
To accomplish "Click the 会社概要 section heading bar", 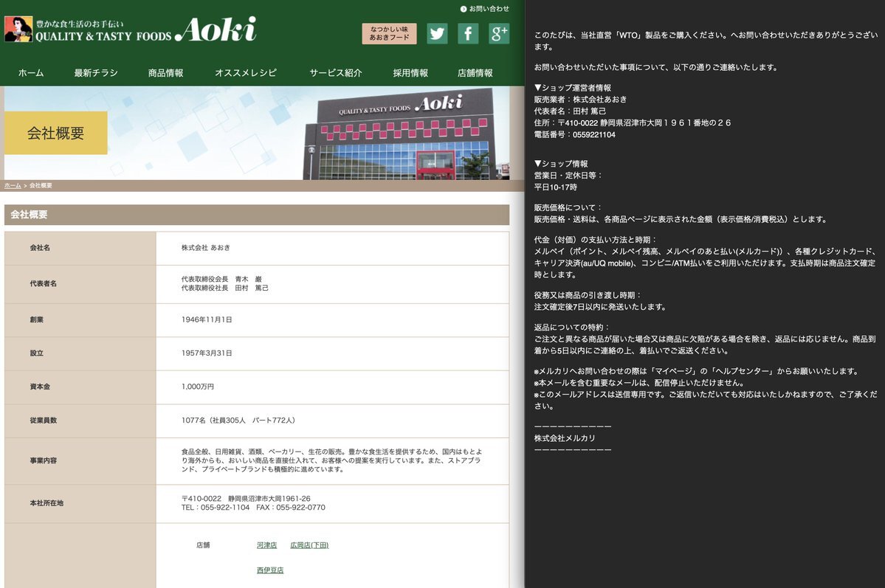I will [257, 215].
